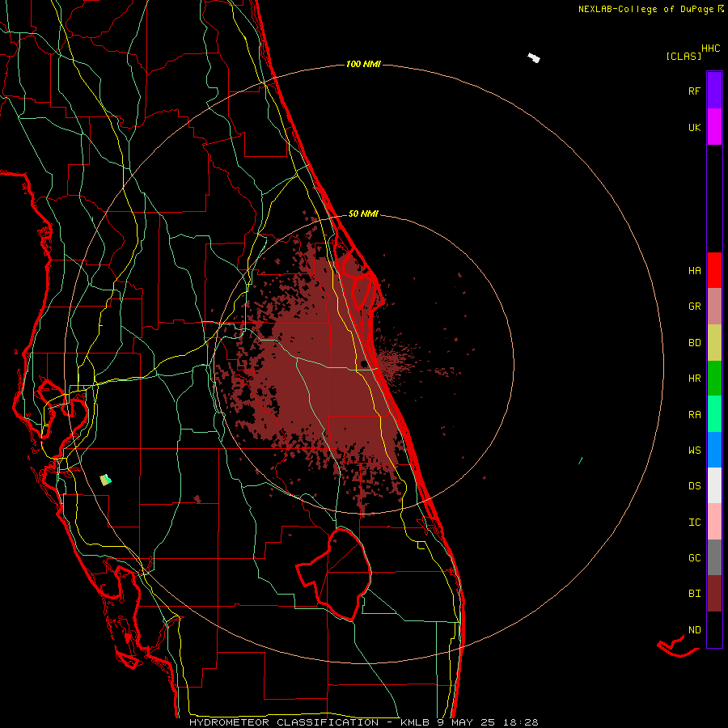Click the "100 NMI" range ring label

click(363, 64)
